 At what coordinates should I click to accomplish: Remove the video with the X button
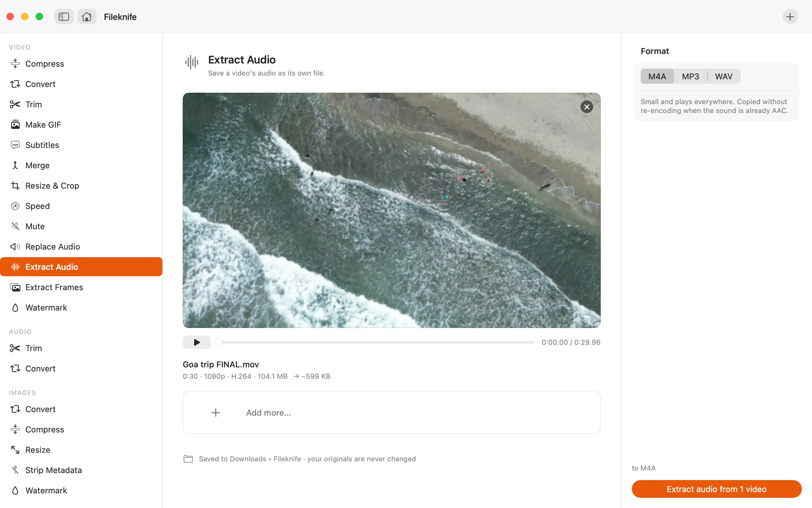point(586,107)
